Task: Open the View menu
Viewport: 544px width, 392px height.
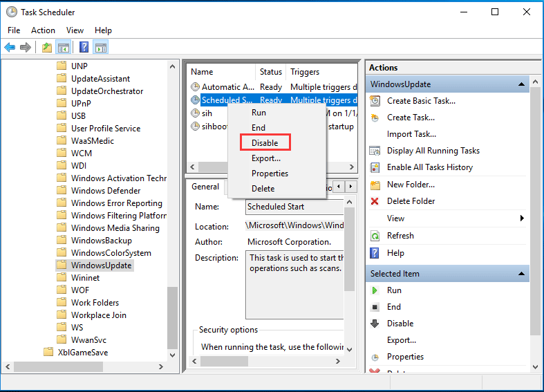Action: pyautogui.click(x=75, y=30)
